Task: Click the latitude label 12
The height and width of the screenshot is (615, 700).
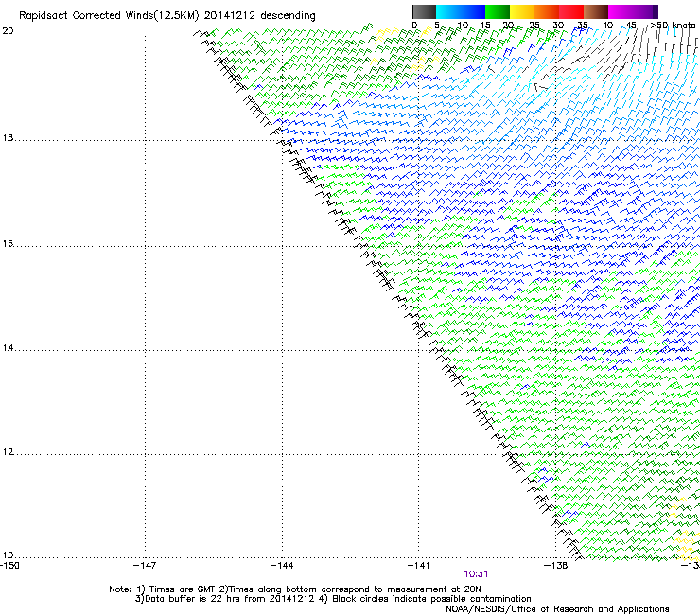Action: 8,452
